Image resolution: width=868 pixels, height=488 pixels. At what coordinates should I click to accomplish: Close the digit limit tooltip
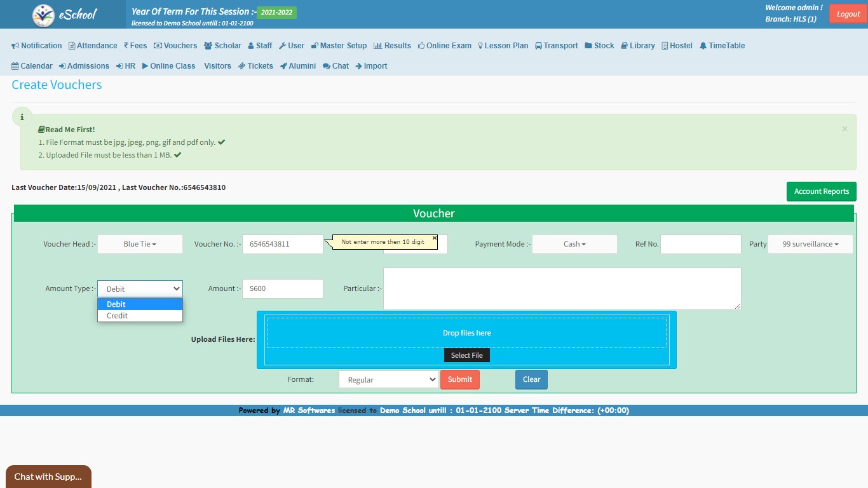click(x=435, y=238)
